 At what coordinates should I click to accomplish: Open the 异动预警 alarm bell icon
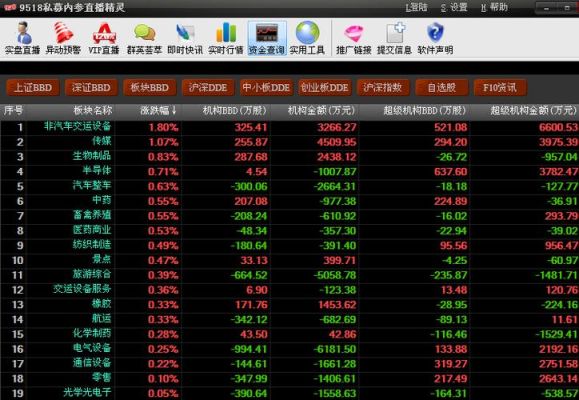[63, 38]
